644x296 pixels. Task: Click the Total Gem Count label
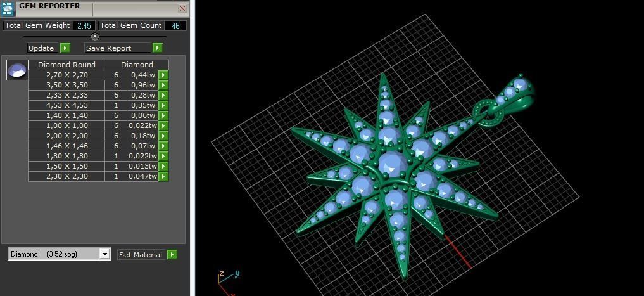coord(131,25)
